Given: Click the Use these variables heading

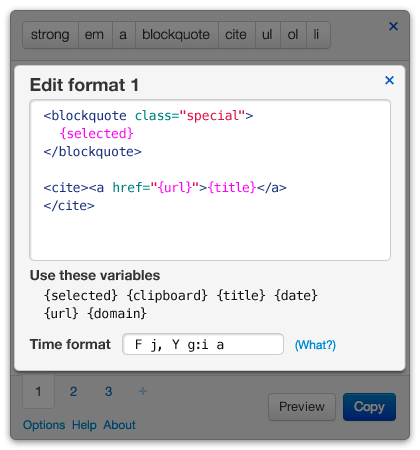Looking at the screenshot, I should coord(95,275).
